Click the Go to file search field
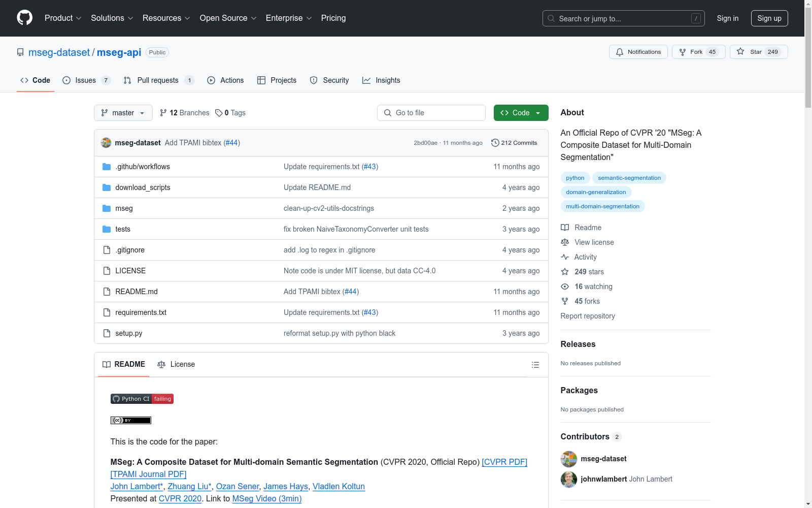 (431, 113)
